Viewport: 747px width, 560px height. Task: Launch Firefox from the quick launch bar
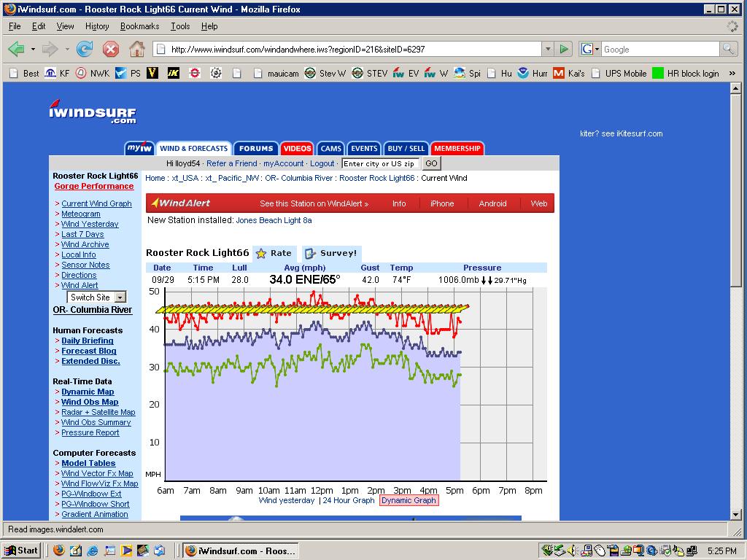click(x=59, y=551)
